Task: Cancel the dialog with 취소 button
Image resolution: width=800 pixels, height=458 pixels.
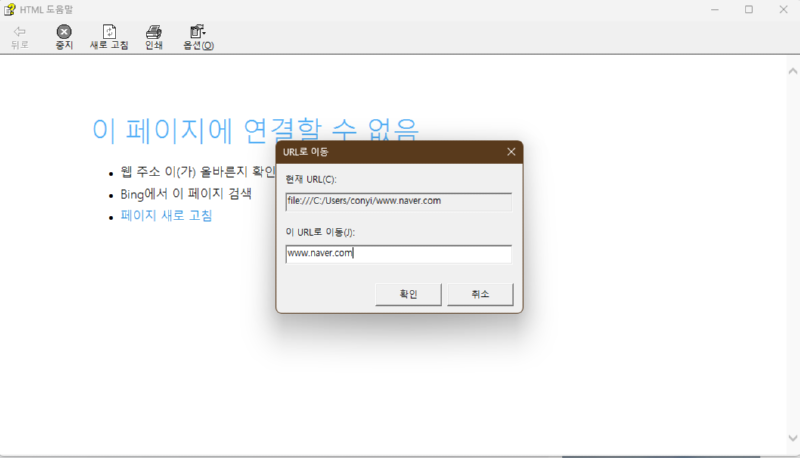Action: click(480, 294)
